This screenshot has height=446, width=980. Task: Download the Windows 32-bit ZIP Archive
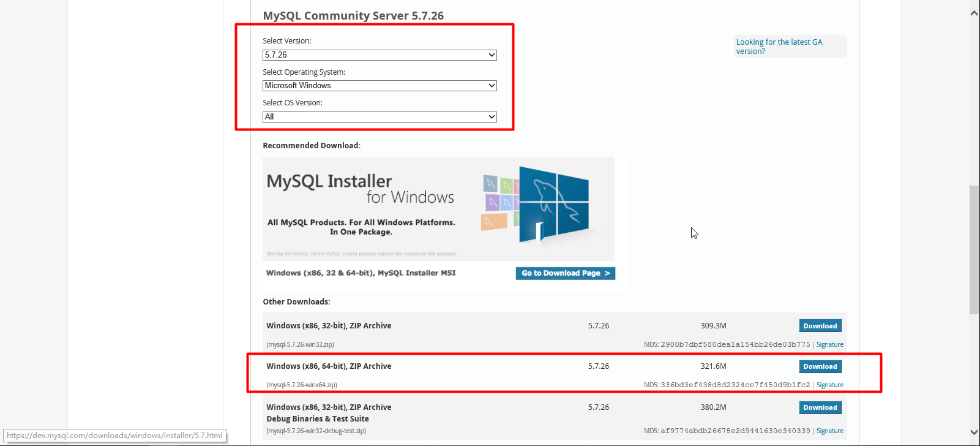(x=820, y=326)
